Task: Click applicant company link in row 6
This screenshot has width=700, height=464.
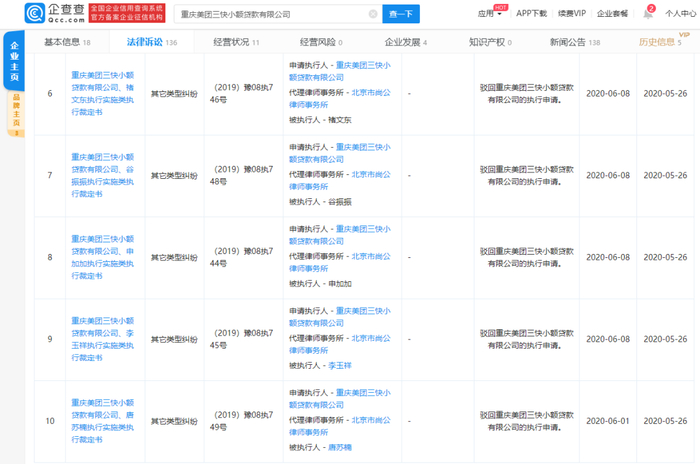Action: click(340, 71)
